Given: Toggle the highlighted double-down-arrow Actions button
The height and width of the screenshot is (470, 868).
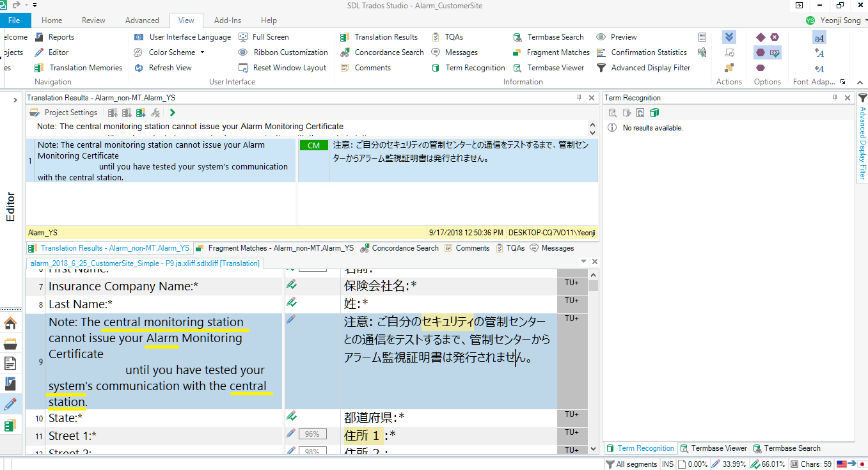Looking at the screenshot, I should (729, 37).
